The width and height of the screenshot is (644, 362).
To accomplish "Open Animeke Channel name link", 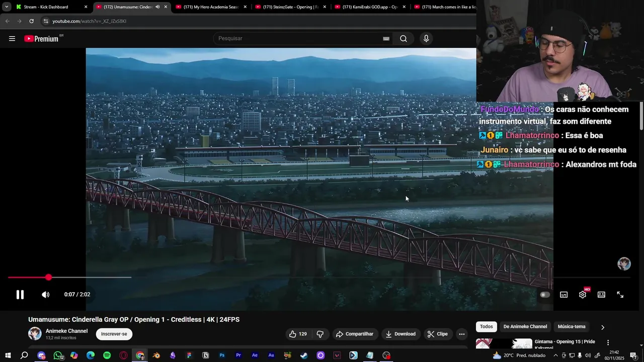I will (66, 331).
